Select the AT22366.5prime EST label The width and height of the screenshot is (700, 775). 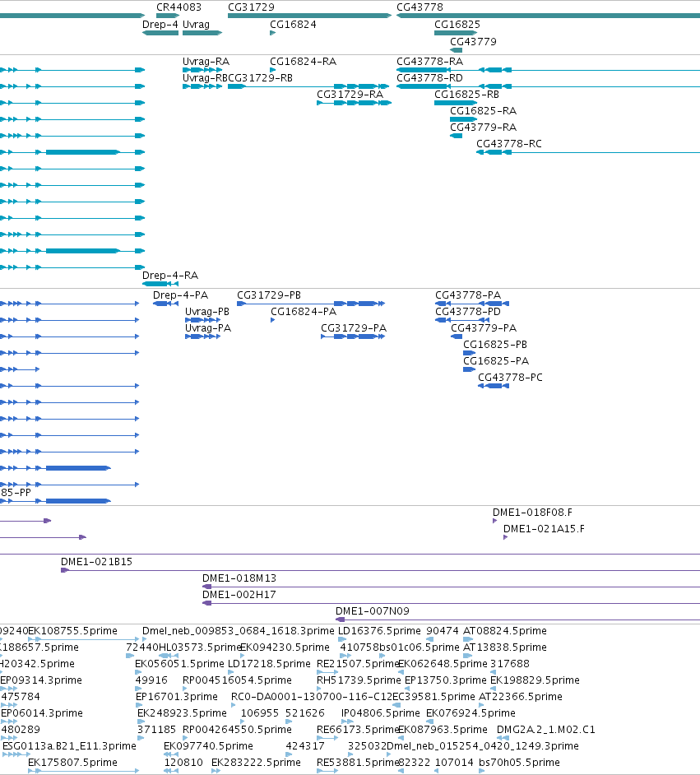[x=521, y=696]
